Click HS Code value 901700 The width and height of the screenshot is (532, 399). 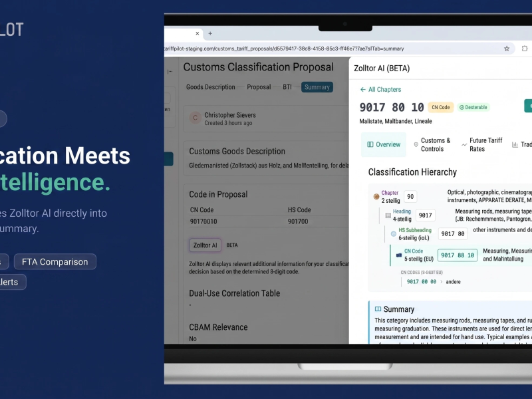(298, 221)
